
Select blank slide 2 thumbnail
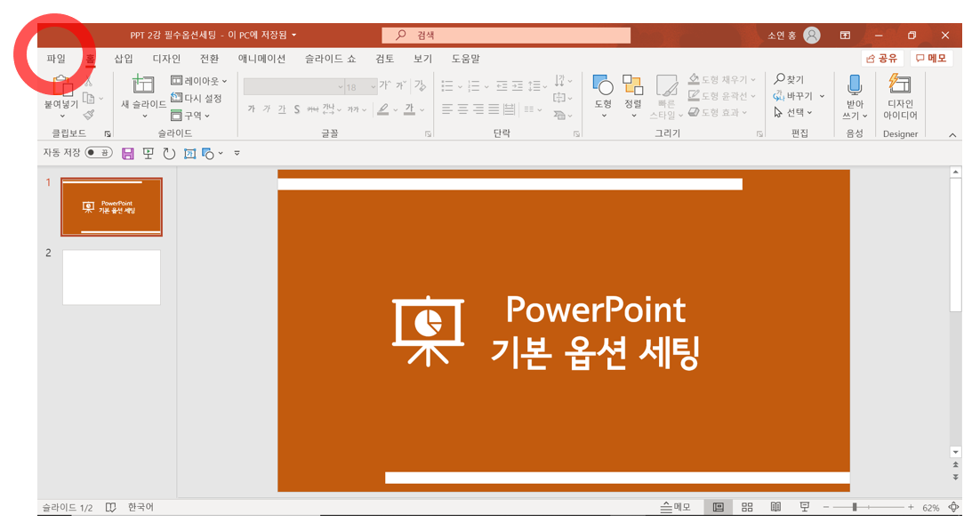click(x=111, y=278)
